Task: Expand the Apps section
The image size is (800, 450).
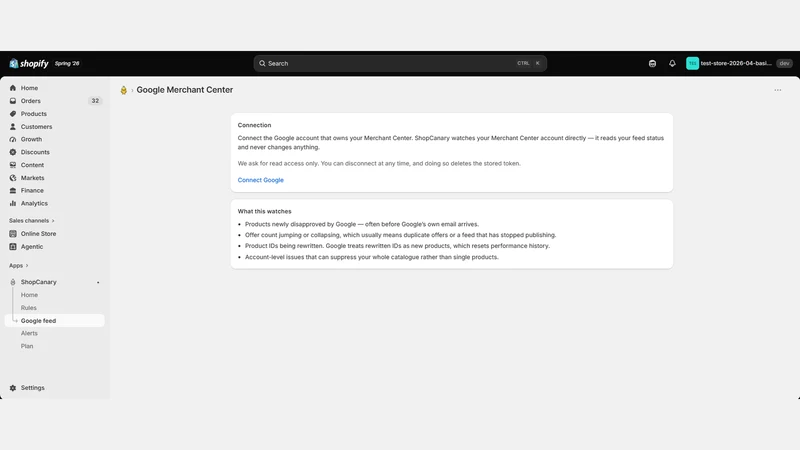Action: 19,265
